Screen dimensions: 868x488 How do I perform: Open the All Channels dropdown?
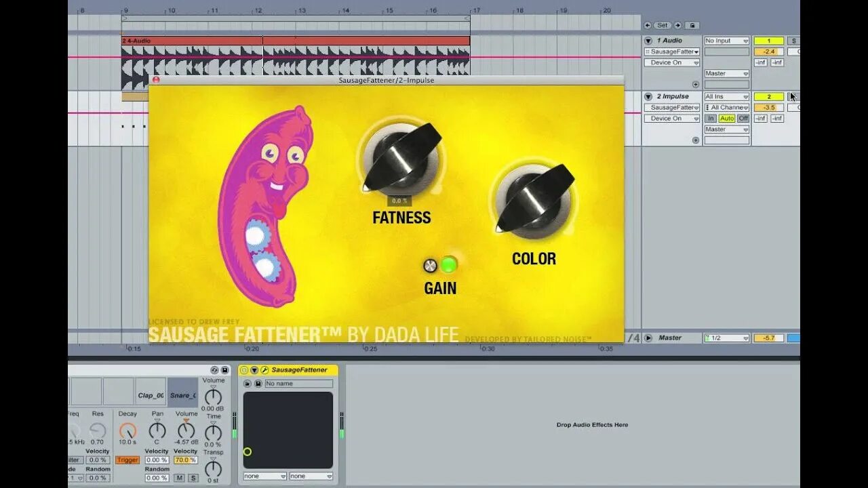[x=726, y=107]
